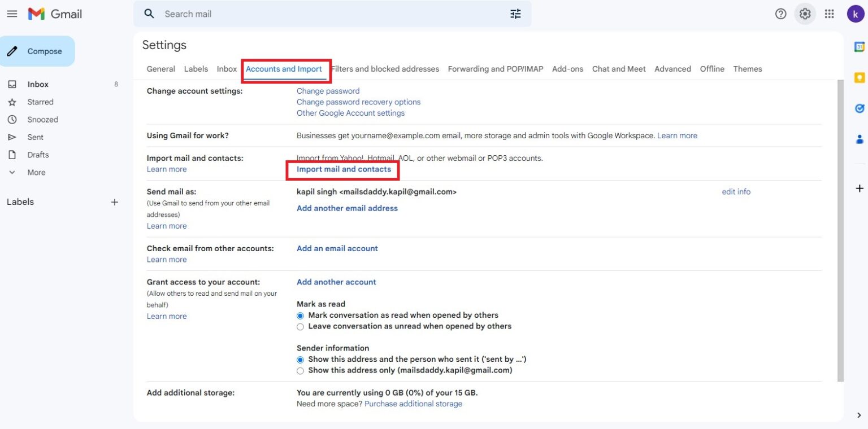Select 'Mark conversation as read when opened'
868x429 pixels.
click(300, 315)
